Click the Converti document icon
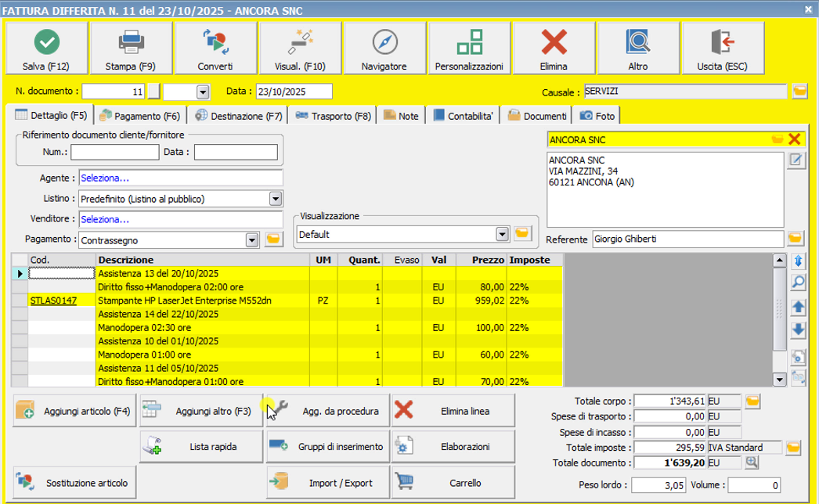Viewport: 819px width, 504px height. tap(215, 49)
